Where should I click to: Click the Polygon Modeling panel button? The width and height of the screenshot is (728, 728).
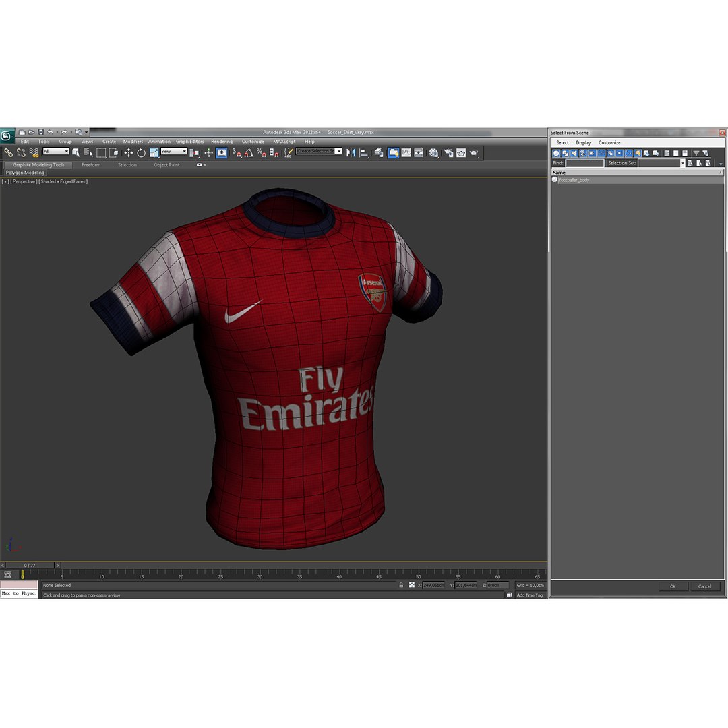[25, 173]
